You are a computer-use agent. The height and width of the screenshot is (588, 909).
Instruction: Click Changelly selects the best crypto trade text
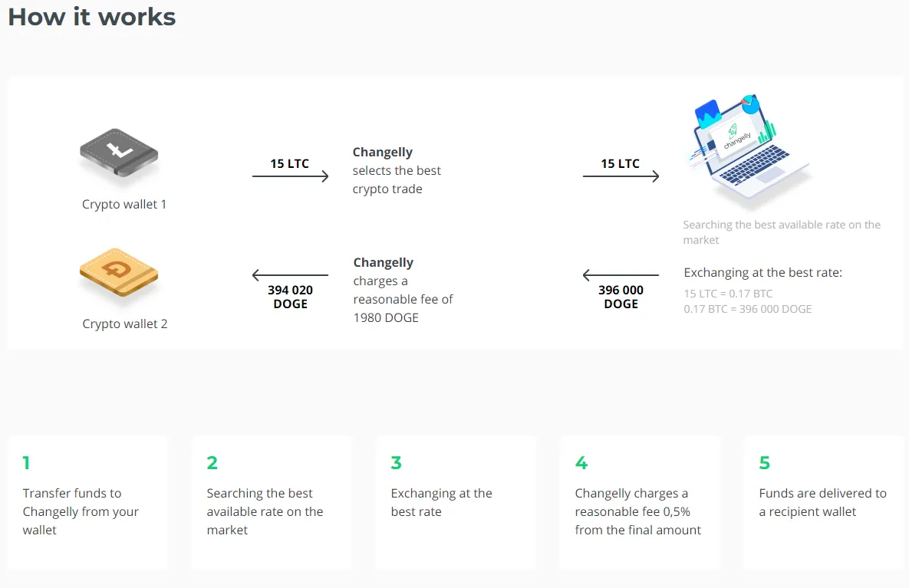click(397, 171)
